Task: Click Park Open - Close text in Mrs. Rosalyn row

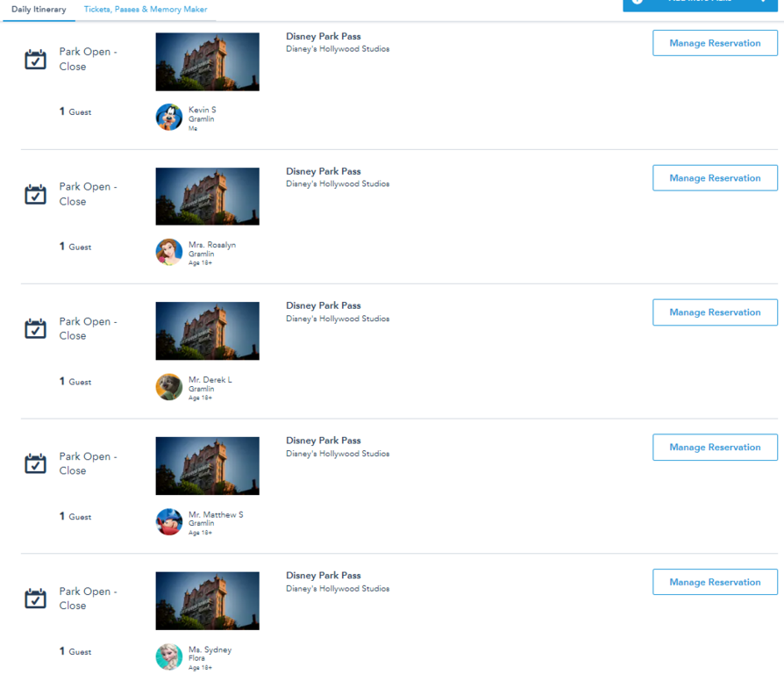Action: [88, 194]
